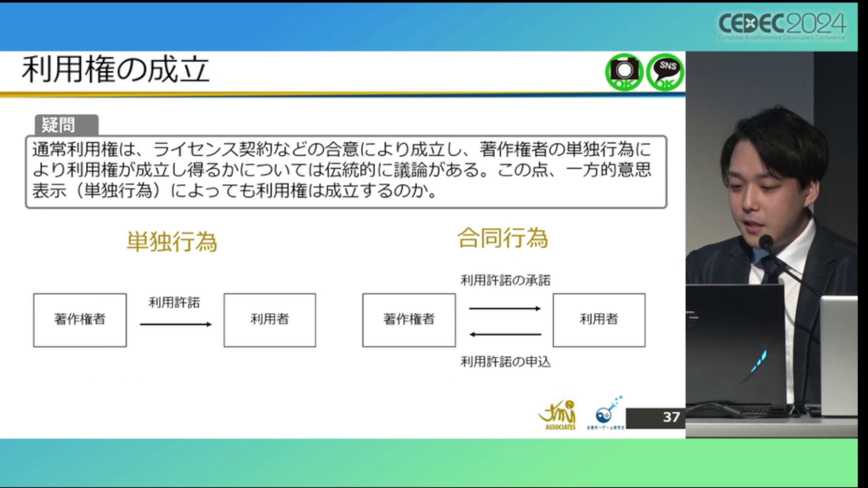Click the blue game research society logo
Image resolution: width=868 pixels, height=488 pixels.
click(x=606, y=413)
